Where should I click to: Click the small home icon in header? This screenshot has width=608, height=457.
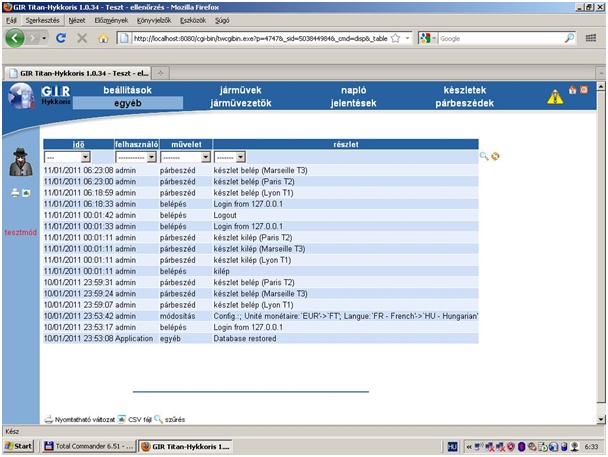click(x=572, y=90)
